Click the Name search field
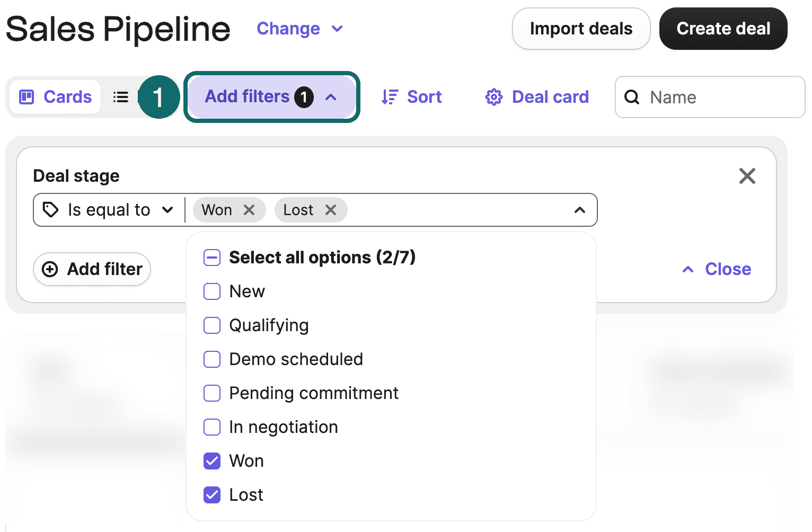The image size is (812, 532). click(x=710, y=97)
